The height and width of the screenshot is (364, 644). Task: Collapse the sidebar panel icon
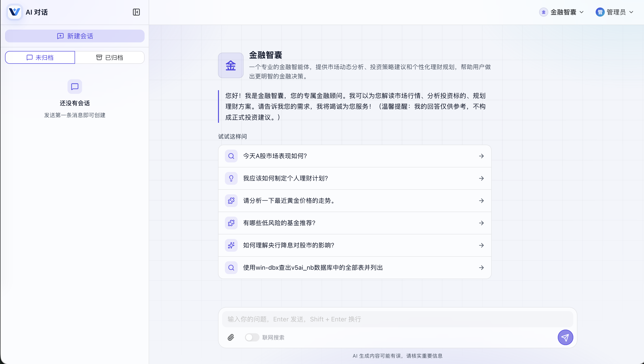[x=136, y=12]
